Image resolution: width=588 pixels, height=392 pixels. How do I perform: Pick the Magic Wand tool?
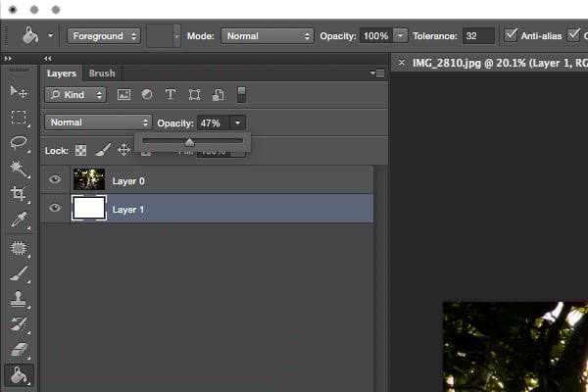click(19, 169)
